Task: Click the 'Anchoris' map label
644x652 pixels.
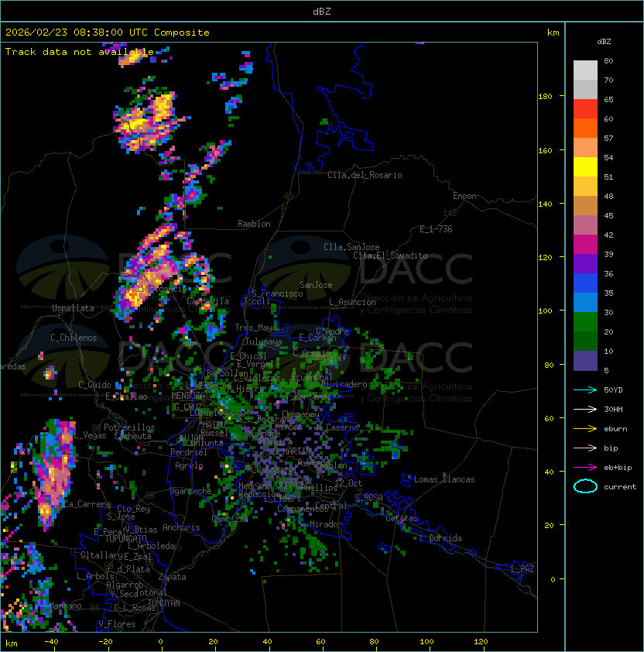Action: (x=181, y=527)
